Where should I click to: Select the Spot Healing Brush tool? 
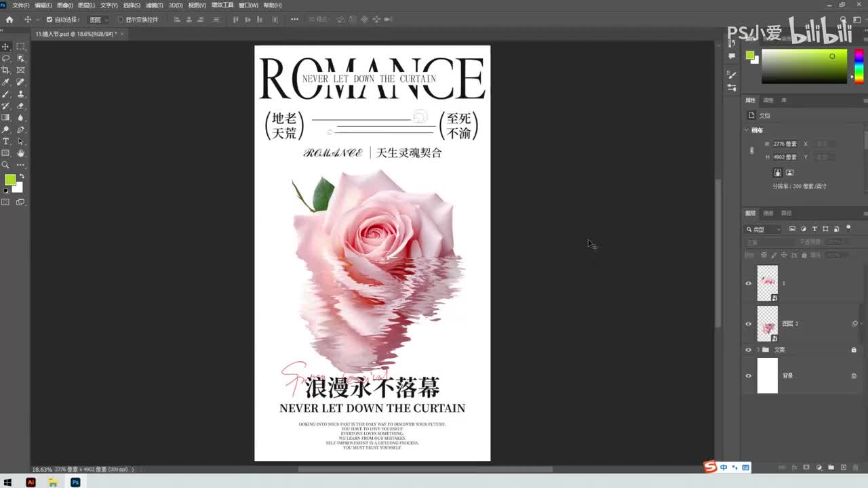tap(20, 82)
